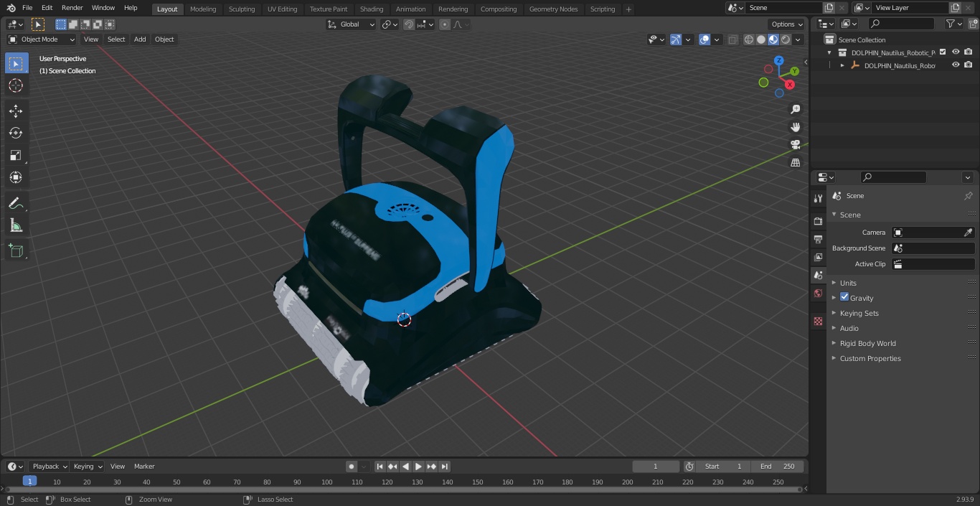Open Object Mode dropdown
The image size is (980, 506).
(x=42, y=39)
